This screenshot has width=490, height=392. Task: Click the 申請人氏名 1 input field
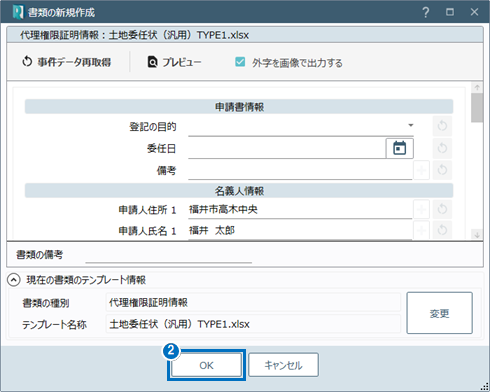(300, 230)
